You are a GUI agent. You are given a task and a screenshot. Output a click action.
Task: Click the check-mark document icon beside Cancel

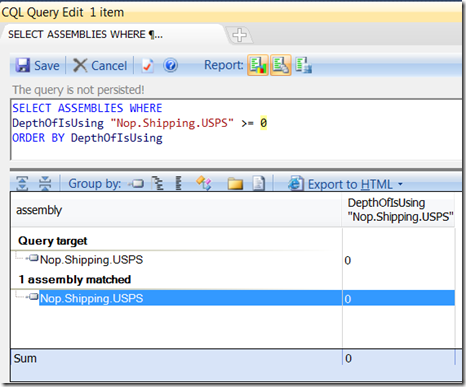tap(148, 65)
